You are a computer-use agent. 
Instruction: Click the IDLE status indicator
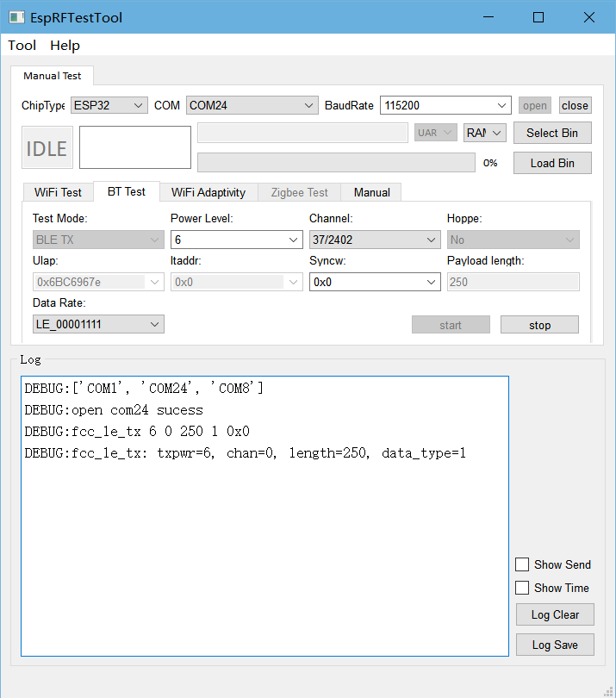[47, 148]
